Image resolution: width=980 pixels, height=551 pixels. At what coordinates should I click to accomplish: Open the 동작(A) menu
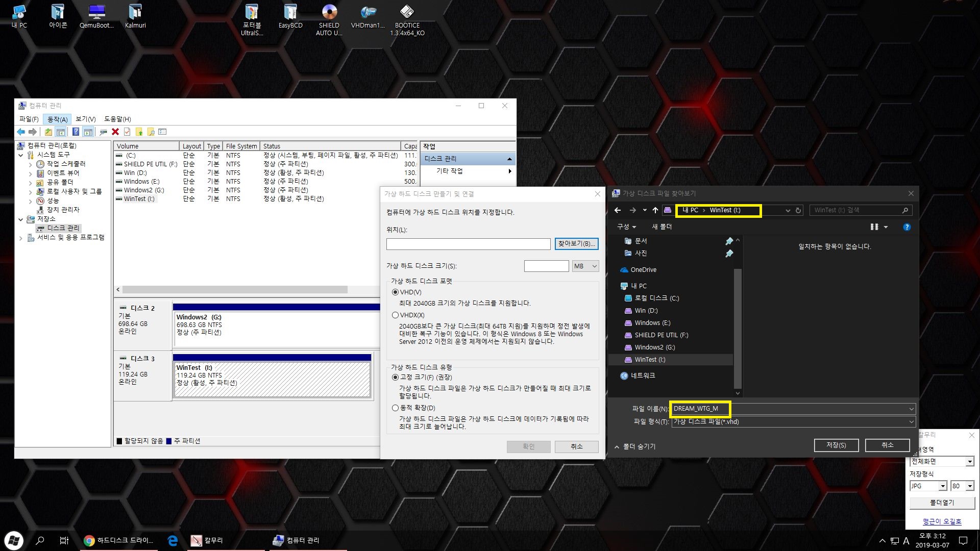tap(57, 119)
